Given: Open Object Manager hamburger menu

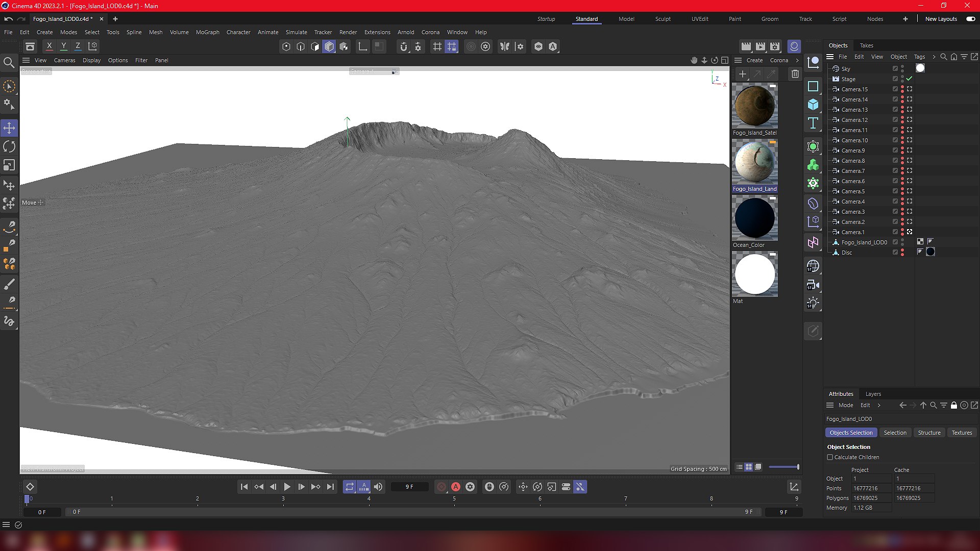Looking at the screenshot, I should (830, 57).
